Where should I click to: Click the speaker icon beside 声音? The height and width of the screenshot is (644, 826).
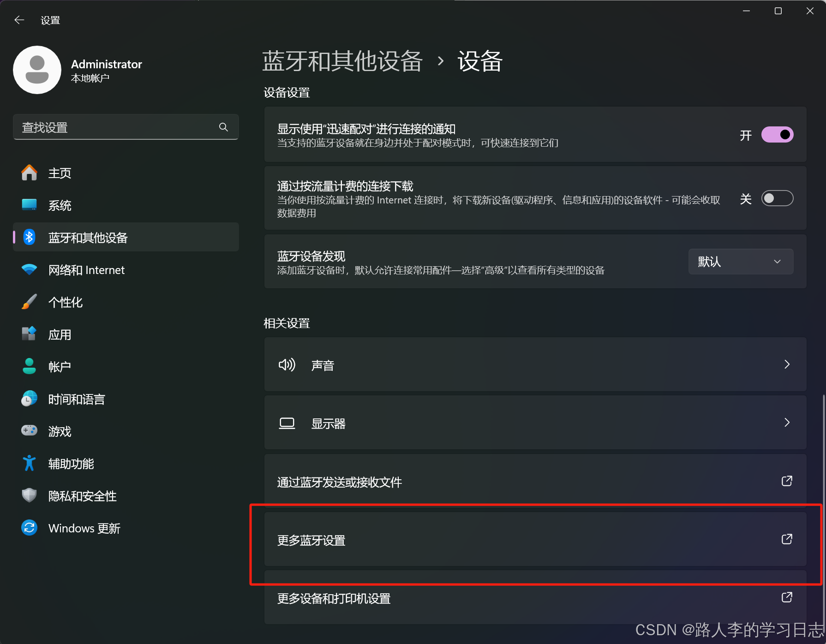(287, 365)
